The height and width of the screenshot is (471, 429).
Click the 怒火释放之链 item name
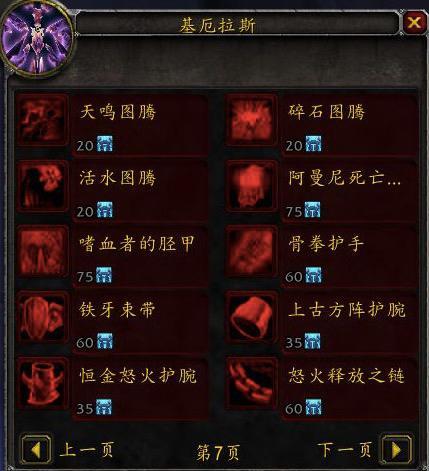coord(346,376)
